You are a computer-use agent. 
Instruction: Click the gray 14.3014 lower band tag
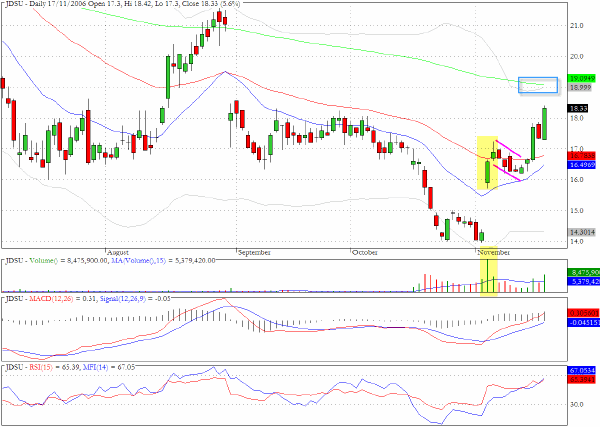point(582,232)
